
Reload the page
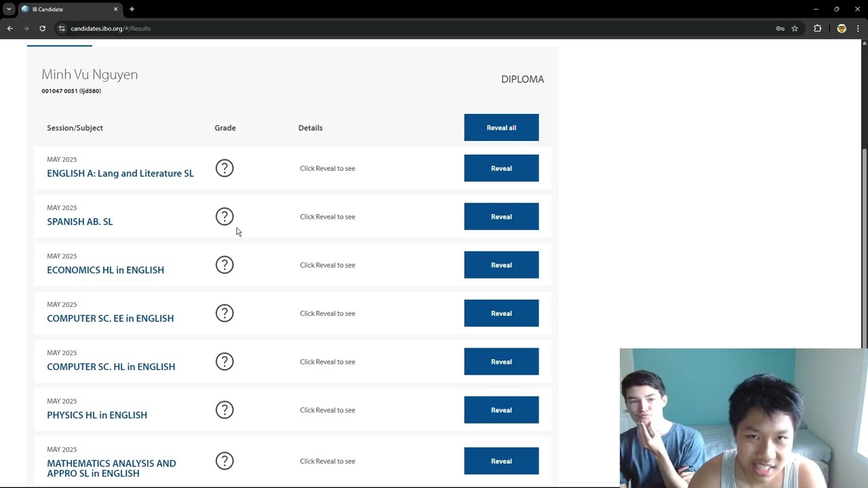pyautogui.click(x=42, y=28)
